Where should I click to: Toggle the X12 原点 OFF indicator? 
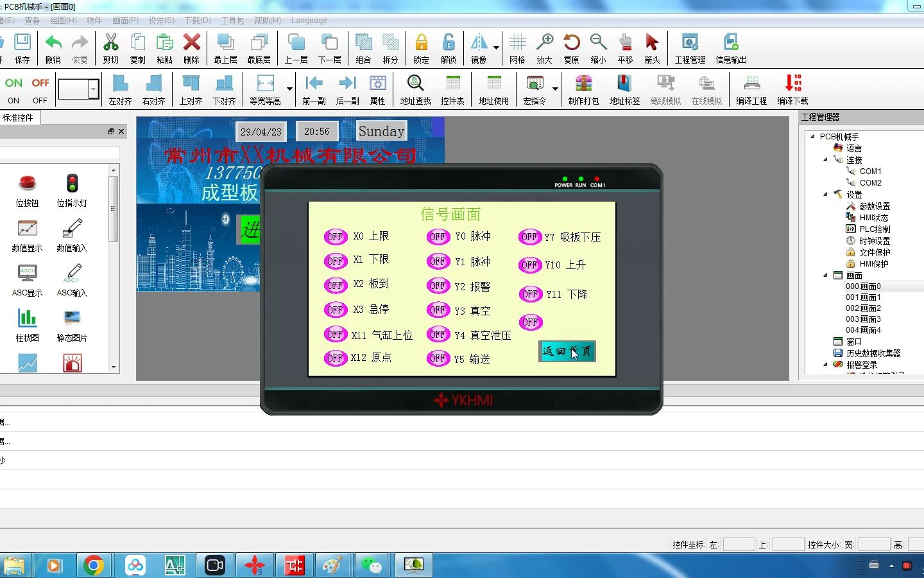[x=335, y=358]
